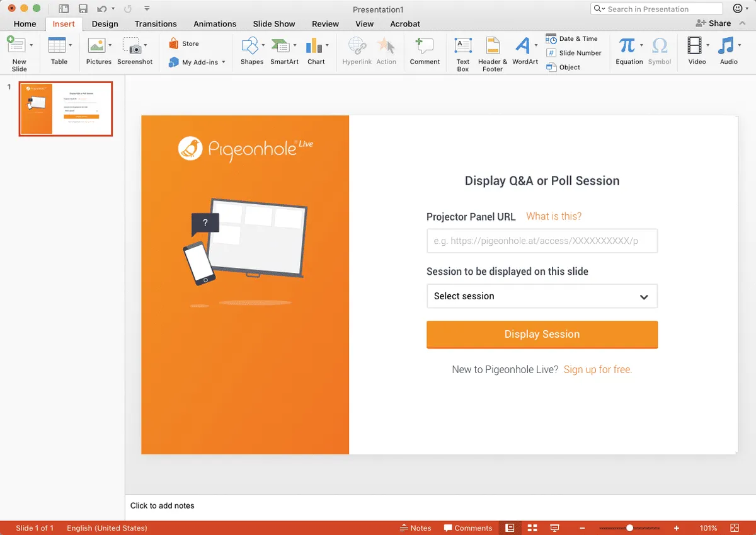756x535 pixels.
Task: Open the Select session dropdown
Action: coord(542,296)
